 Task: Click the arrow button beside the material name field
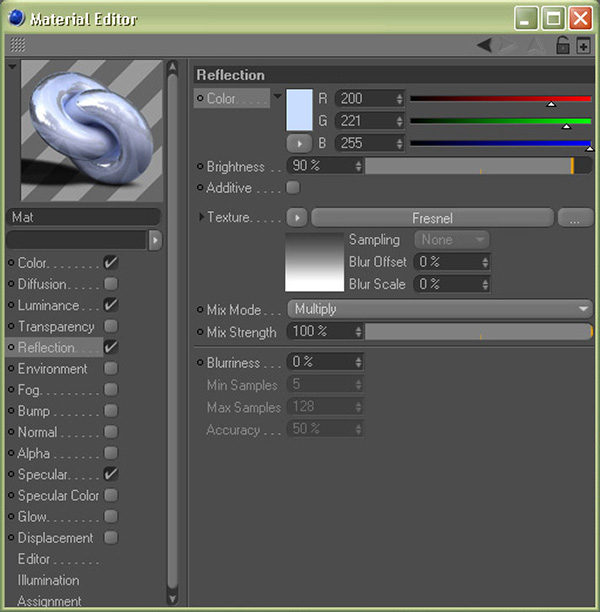pyautogui.click(x=155, y=240)
